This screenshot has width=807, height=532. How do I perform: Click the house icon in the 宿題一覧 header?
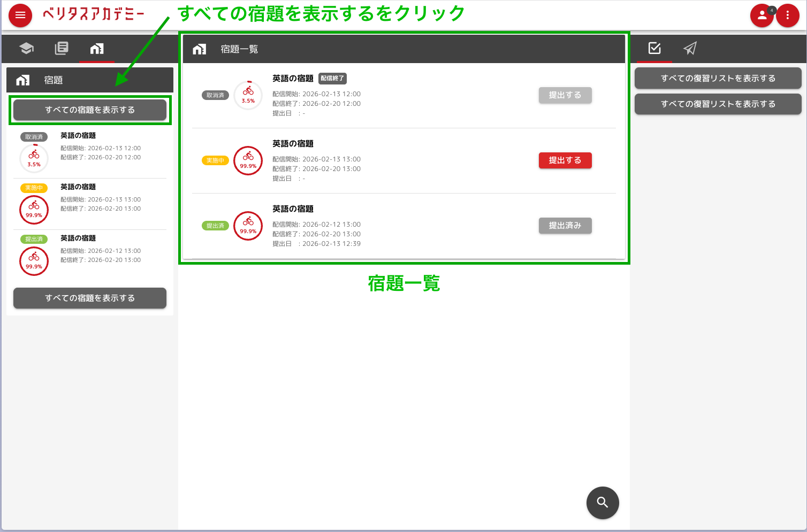click(199, 49)
